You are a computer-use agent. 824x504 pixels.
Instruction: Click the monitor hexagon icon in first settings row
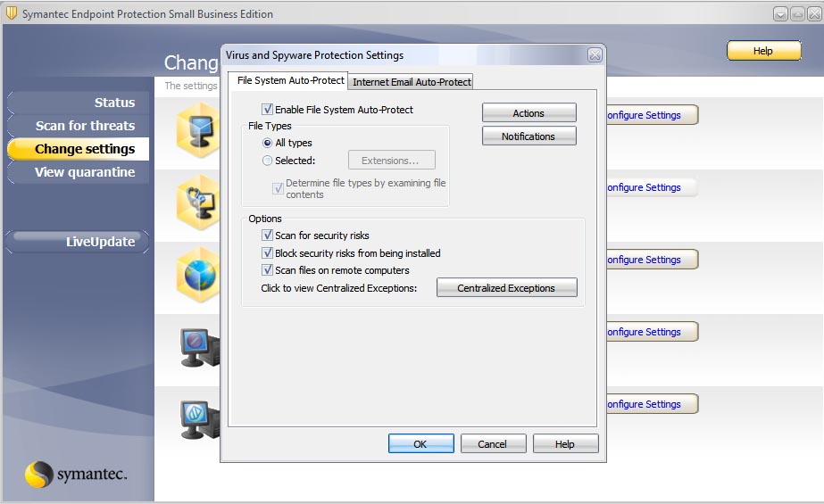tap(199, 131)
